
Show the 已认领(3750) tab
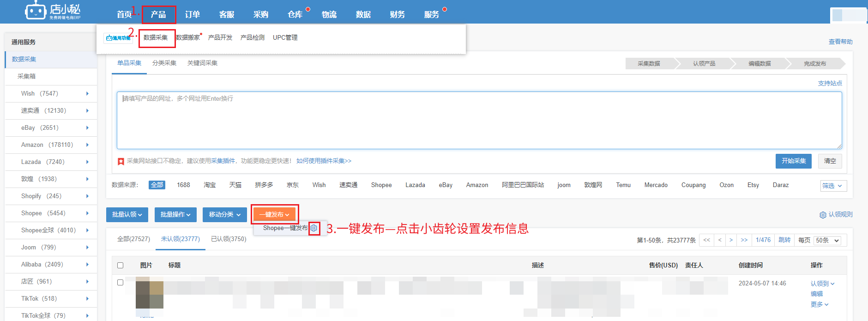229,239
